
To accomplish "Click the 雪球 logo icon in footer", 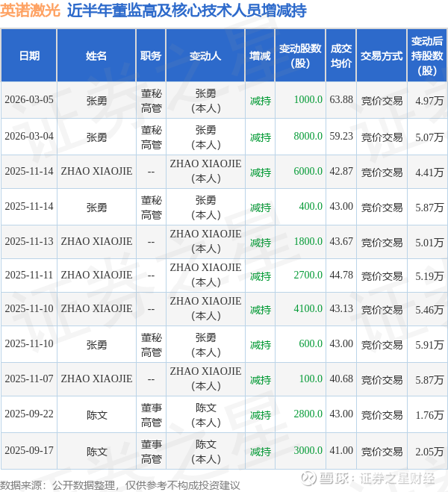I will (x=308, y=479).
